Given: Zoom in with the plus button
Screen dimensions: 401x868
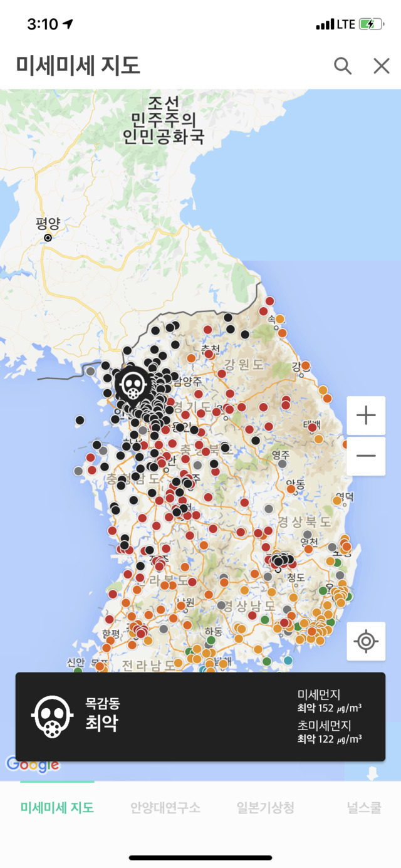Looking at the screenshot, I should pos(366,416).
